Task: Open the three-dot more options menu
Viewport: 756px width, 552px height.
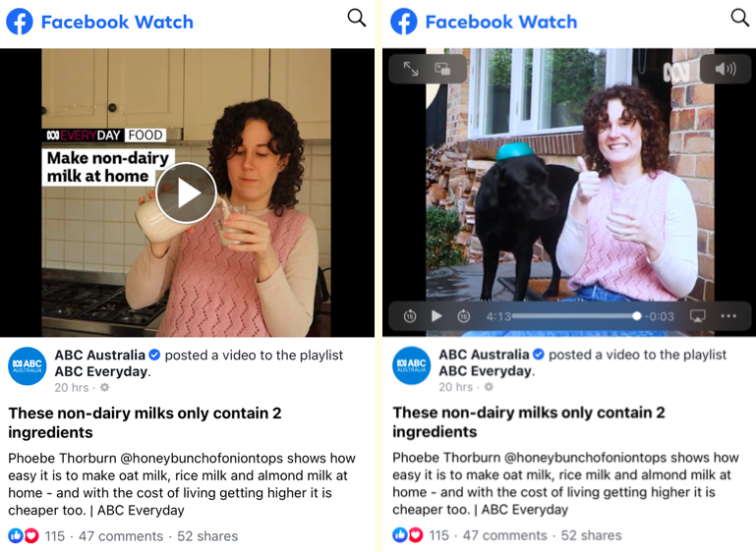Action: [x=728, y=316]
